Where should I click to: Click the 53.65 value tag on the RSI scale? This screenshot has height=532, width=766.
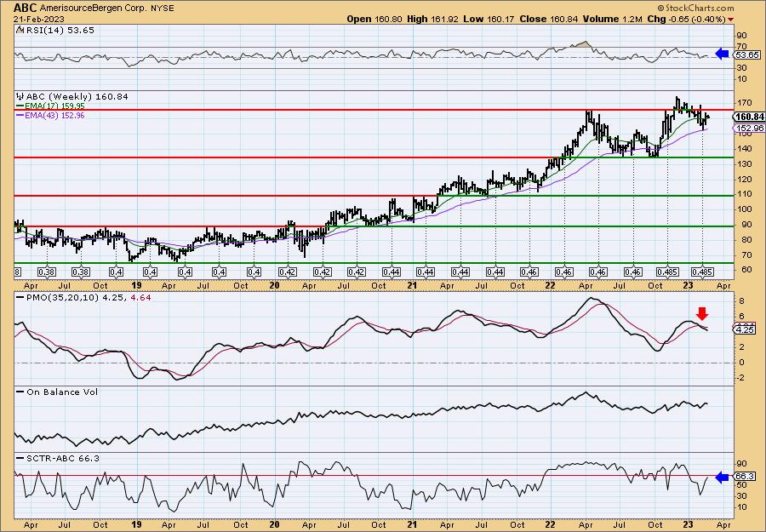(746, 54)
